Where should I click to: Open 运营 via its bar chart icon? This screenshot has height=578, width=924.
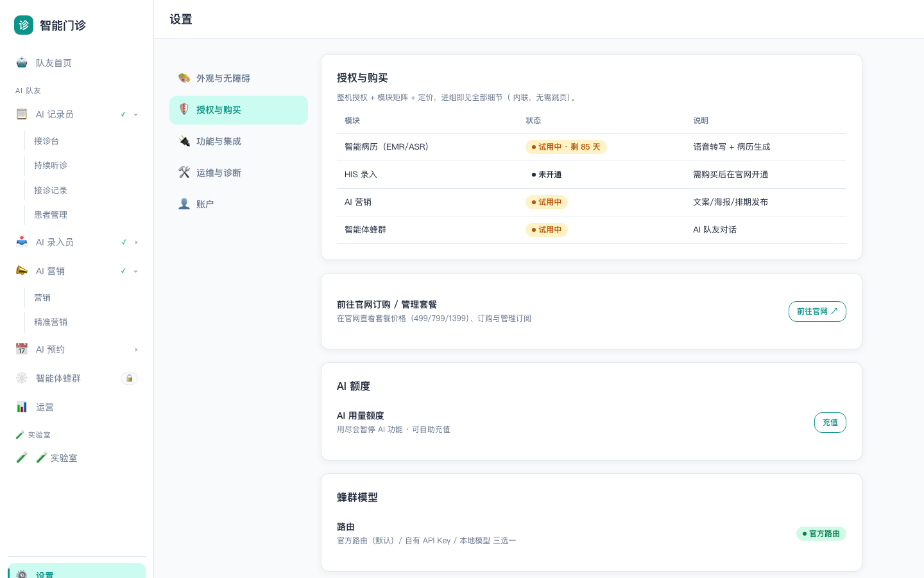click(x=22, y=407)
